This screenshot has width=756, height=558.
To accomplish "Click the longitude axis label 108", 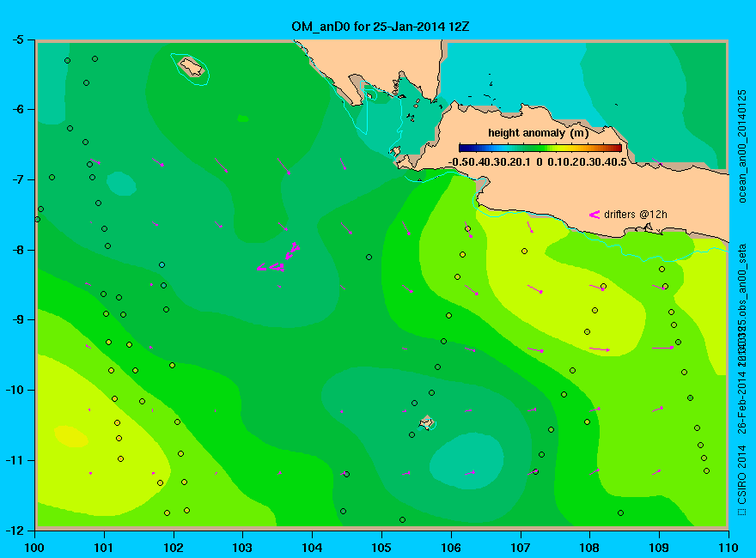I will tap(589, 548).
